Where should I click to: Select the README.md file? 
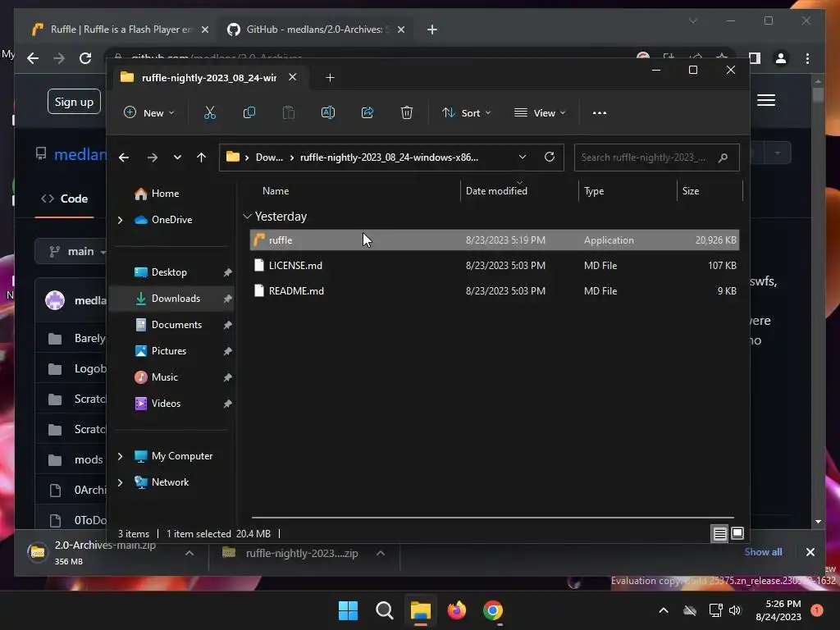[495, 291]
